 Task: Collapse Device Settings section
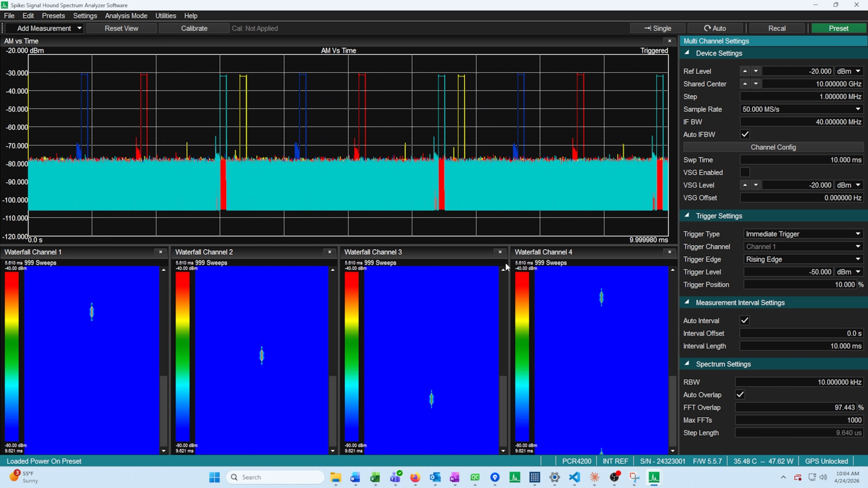click(x=687, y=53)
